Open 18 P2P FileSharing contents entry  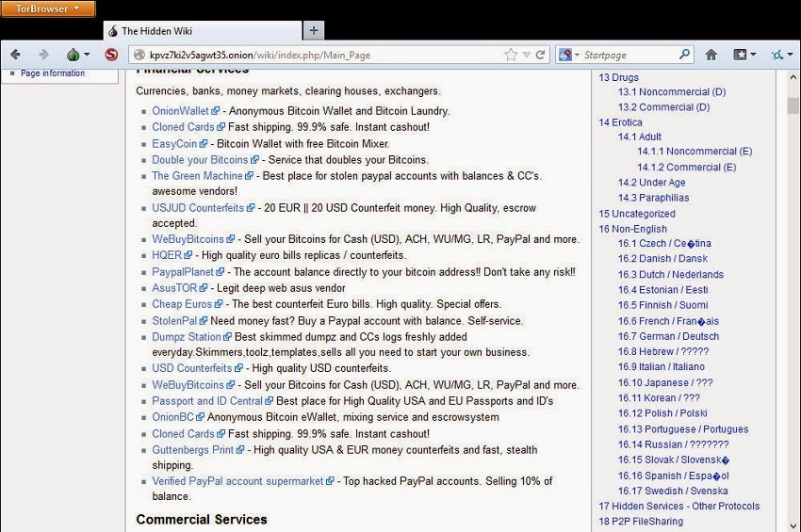[x=641, y=522]
